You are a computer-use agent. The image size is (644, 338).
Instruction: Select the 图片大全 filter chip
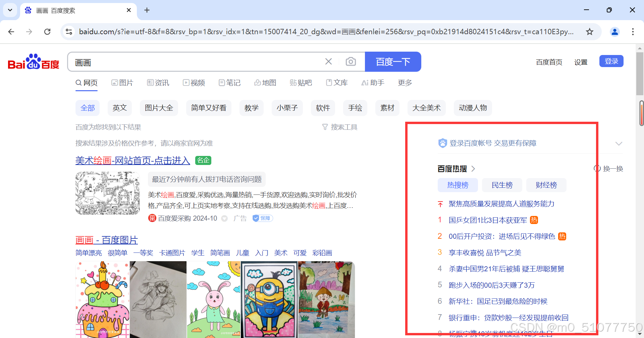click(x=159, y=108)
